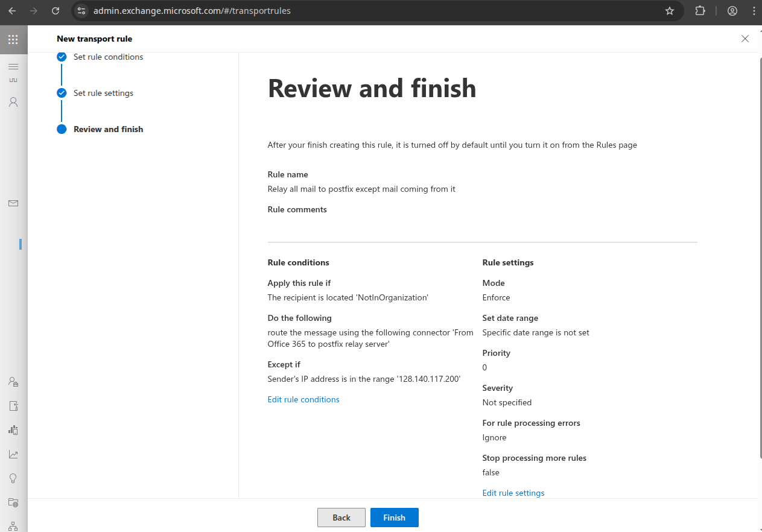
Task: Toggle the hamburger navigation menu
Action: click(x=13, y=66)
